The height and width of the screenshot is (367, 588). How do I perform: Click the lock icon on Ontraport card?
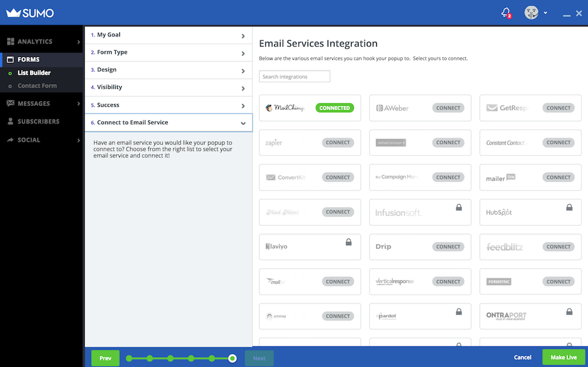pyautogui.click(x=569, y=312)
